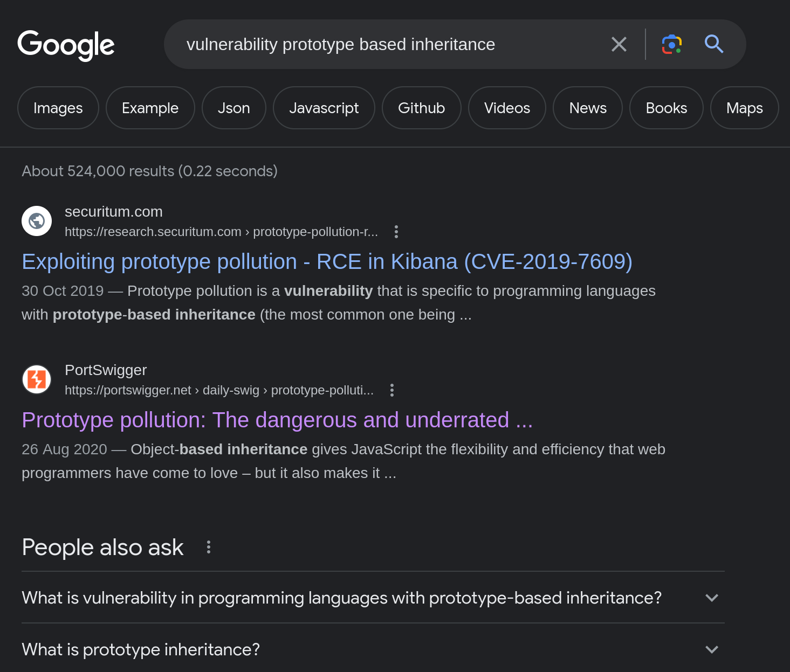Image resolution: width=790 pixels, height=672 pixels.
Task: Click the research.securitum.com URL breadcrumb
Action: pos(221,232)
